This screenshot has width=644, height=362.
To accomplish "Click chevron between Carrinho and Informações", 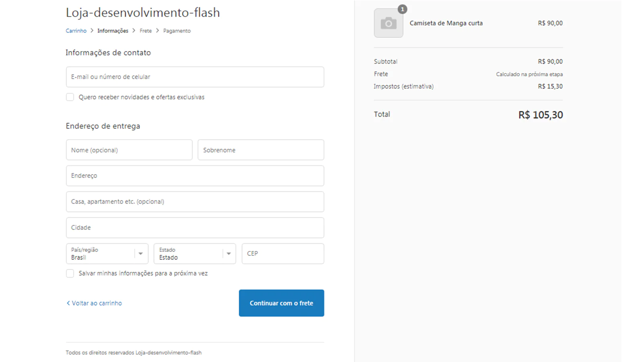I will pos(92,31).
